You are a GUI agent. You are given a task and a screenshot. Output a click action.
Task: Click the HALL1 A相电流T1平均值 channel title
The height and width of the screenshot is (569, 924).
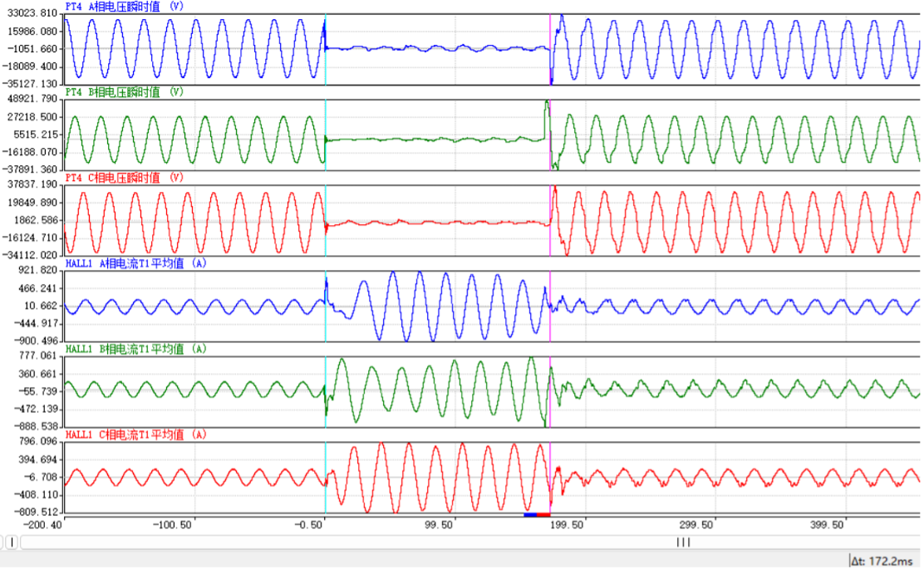point(135,263)
